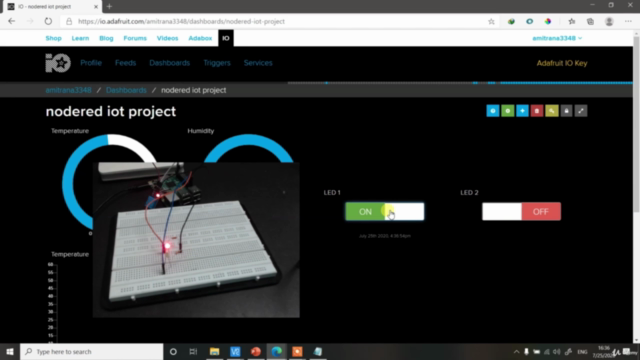
Task: Go back using the browser back arrow
Action: pyautogui.click(x=11, y=21)
